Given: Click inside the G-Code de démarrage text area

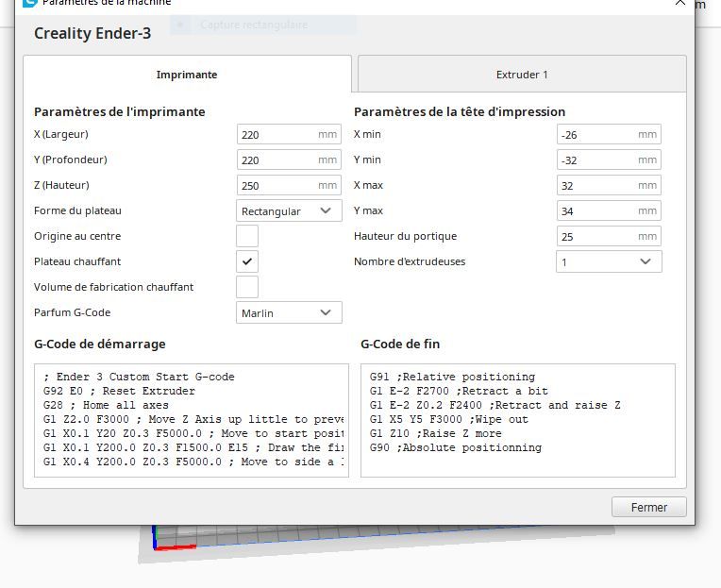Looking at the screenshot, I should pos(192,420).
